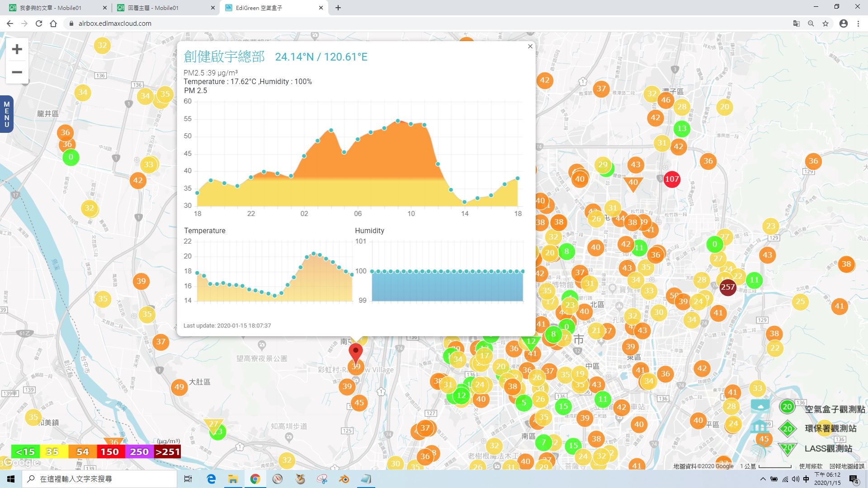Show hidden system tray icons
868x488 pixels.
click(x=763, y=479)
